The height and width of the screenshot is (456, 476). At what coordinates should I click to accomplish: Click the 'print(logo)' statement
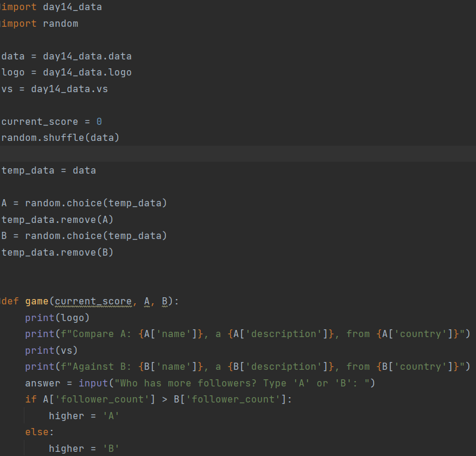57,317
